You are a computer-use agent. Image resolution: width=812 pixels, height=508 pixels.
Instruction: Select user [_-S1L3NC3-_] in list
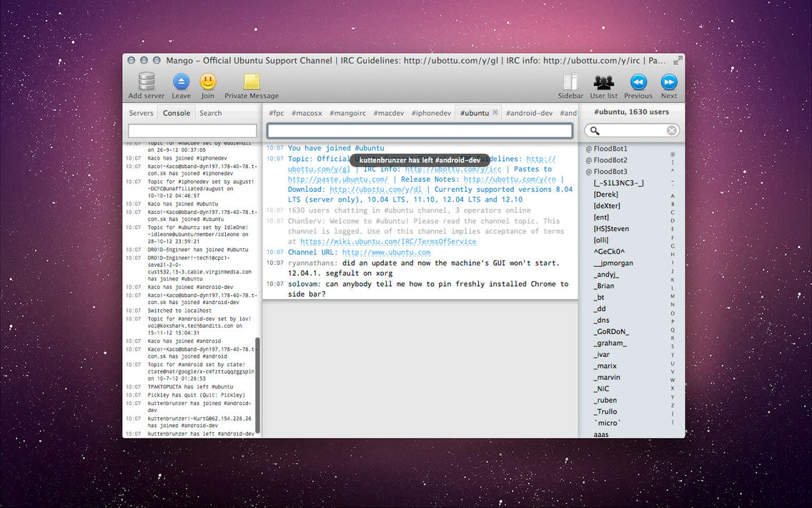(x=618, y=183)
